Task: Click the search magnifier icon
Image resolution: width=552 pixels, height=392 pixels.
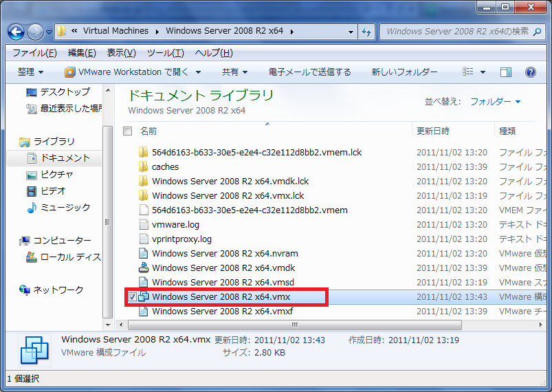Action: 537,32
